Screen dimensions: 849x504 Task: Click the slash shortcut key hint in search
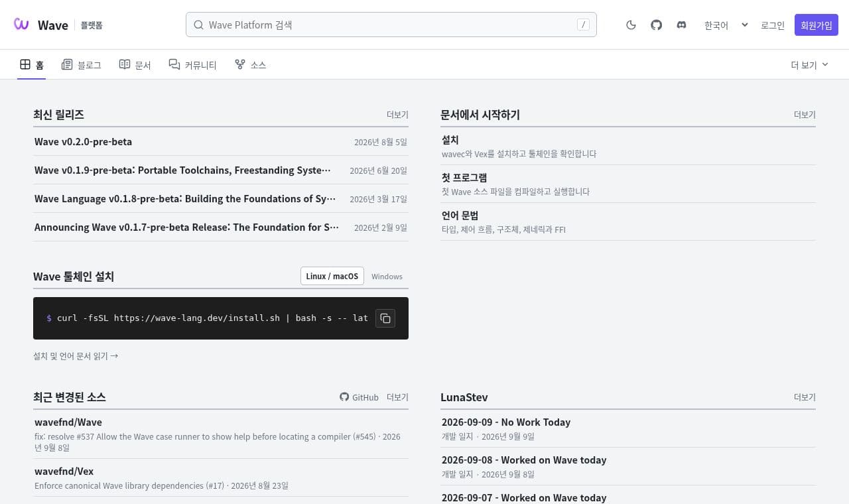pyautogui.click(x=583, y=25)
